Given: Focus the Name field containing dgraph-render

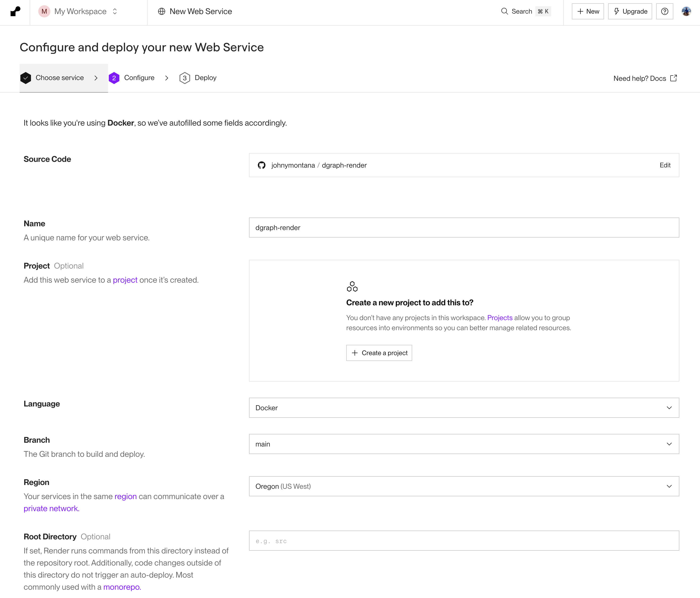Looking at the screenshot, I should point(464,228).
